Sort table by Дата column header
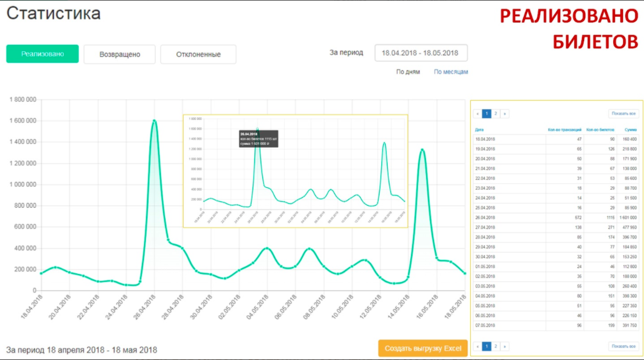Image resolution: width=644 pixels, height=360 pixels. (480, 130)
